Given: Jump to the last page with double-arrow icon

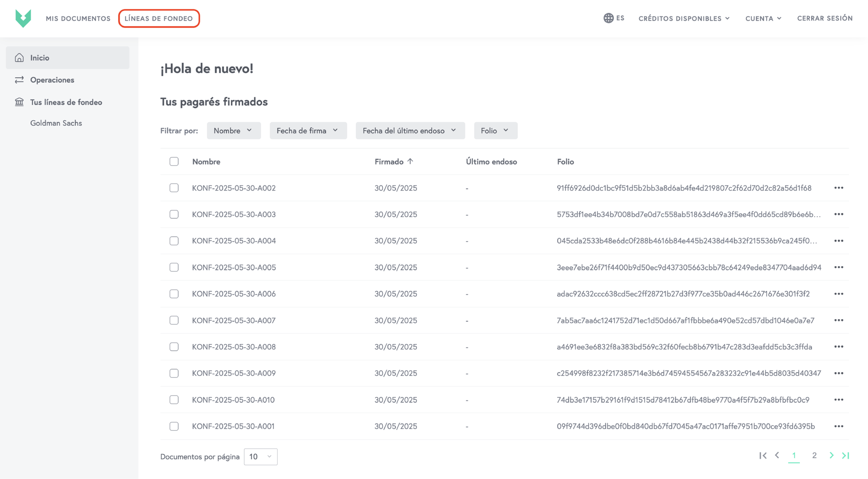Looking at the screenshot, I should coord(846,455).
